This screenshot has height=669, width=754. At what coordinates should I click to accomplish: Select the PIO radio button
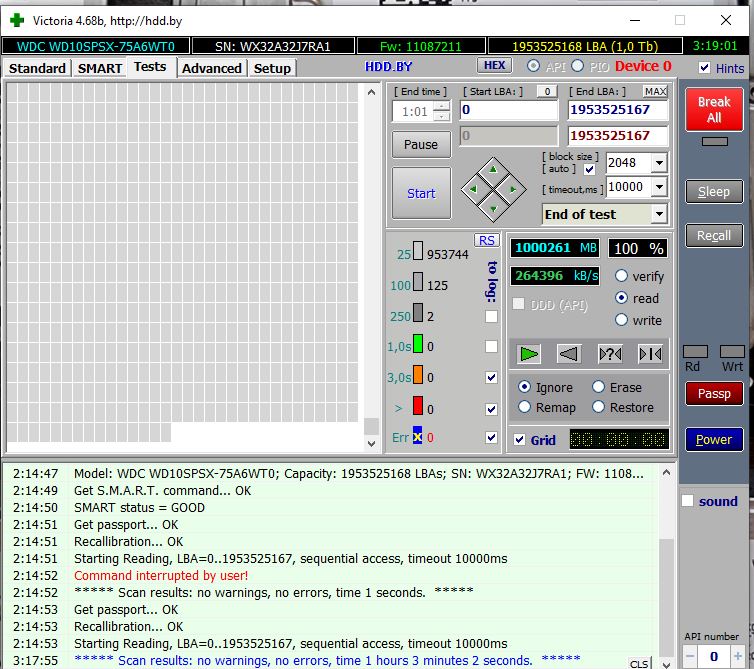tap(578, 66)
